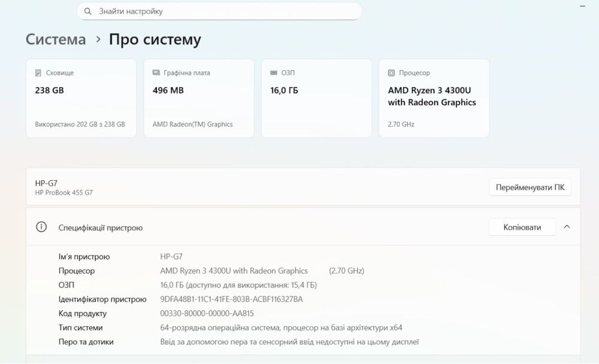
Task: Click the Сховище storage icon
Action: click(38, 73)
